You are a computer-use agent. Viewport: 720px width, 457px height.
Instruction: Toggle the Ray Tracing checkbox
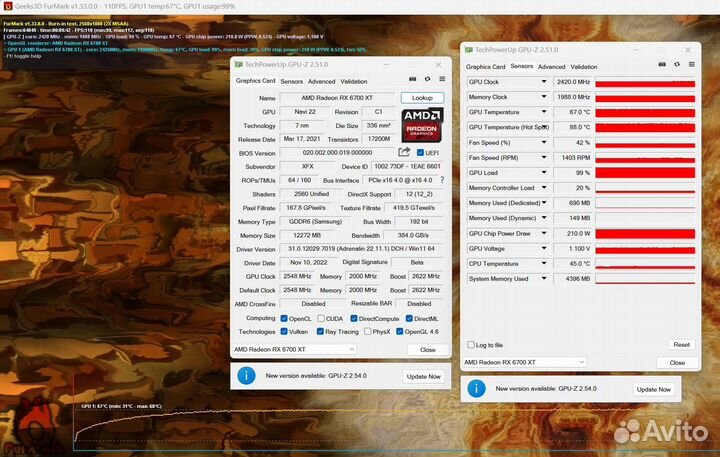coord(320,331)
